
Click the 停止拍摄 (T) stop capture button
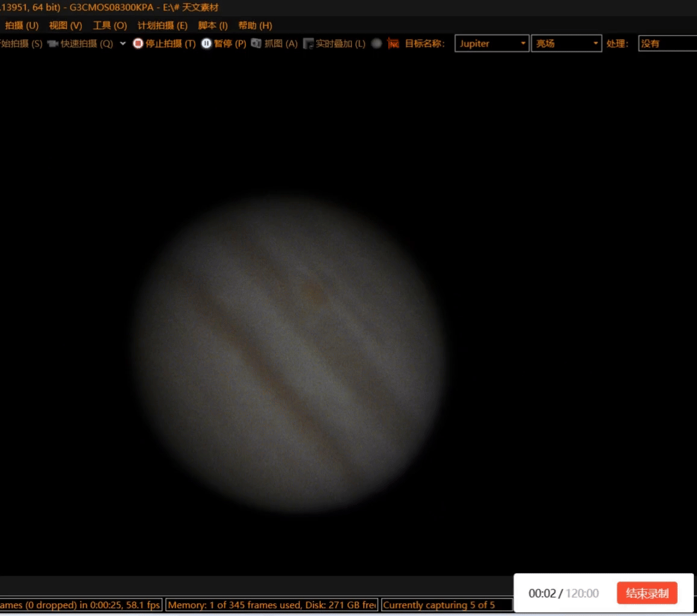click(164, 43)
